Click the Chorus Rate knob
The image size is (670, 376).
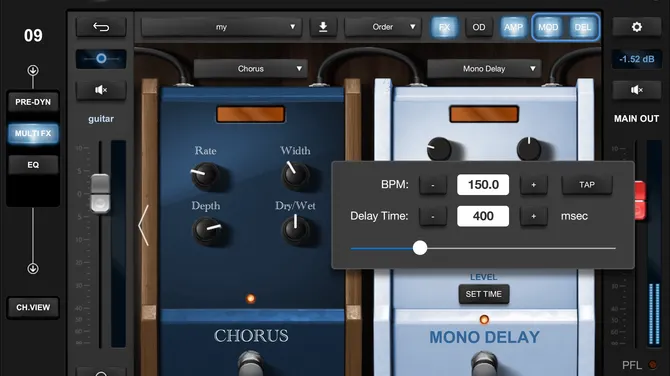pyautogui.click(x=205, y=175)
